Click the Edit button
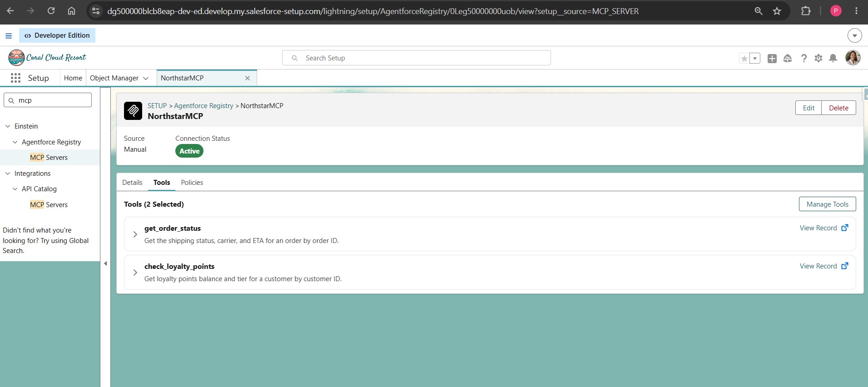This screenshot has height=387, width=868. click(808, 108)
